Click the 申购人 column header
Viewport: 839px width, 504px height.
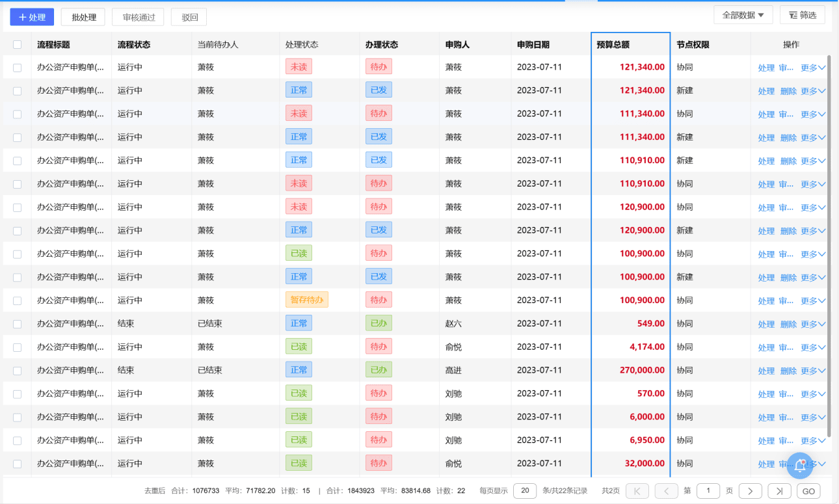458,45
